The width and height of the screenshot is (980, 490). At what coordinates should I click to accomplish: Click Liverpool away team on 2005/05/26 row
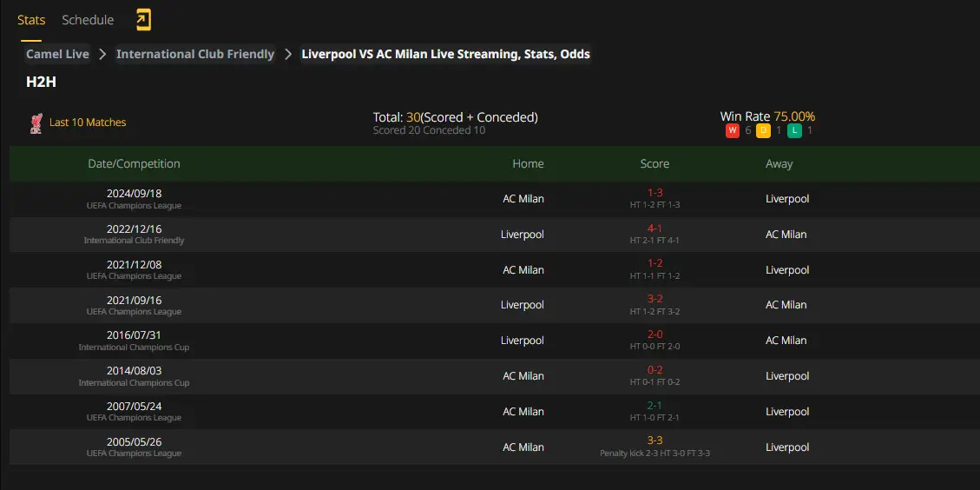pyautogui.click(x=787, y=447)
